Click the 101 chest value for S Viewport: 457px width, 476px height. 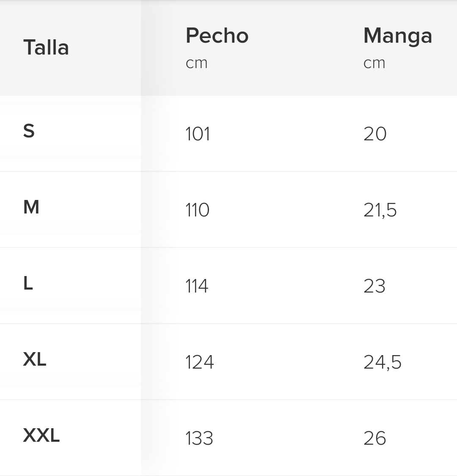point(198,134)
